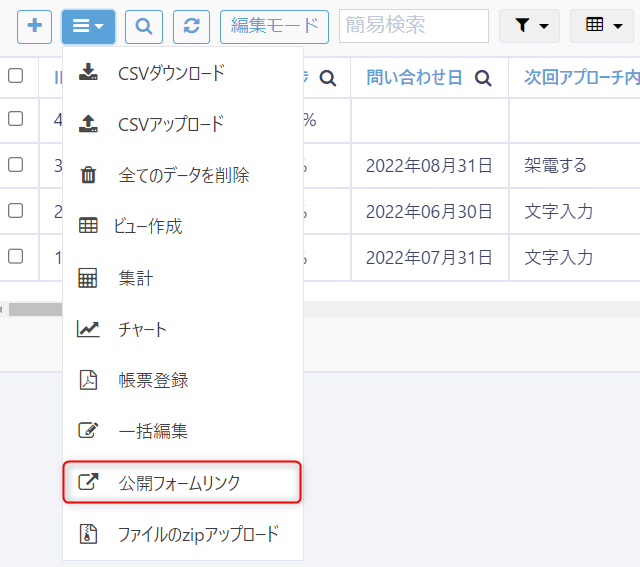Expand the table view grid dropdown
This screenshot has height=567, width=640.
(x=601, y=26)
